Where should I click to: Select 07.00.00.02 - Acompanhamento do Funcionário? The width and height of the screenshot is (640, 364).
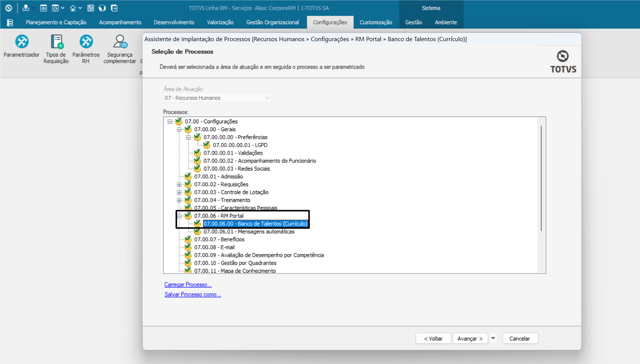point(260,161)
